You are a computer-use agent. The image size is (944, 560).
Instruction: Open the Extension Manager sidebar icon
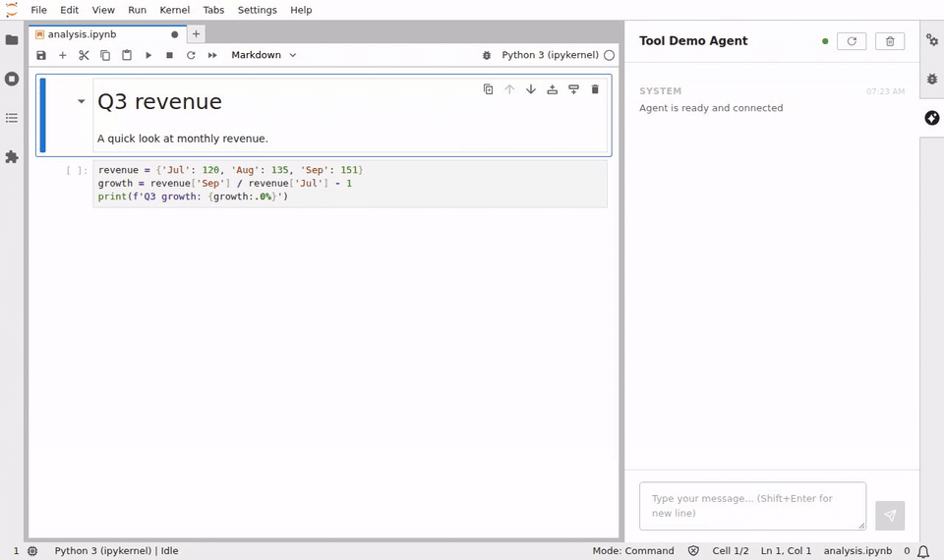click(12, 157)
